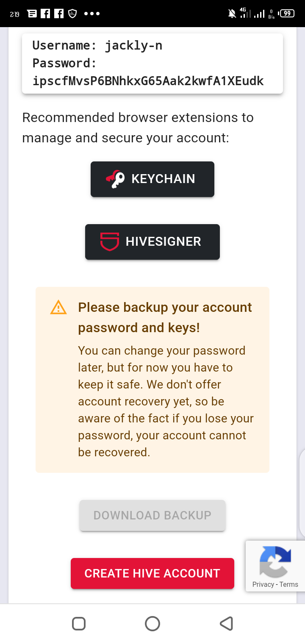Open the HIVESIGNER extension button
305x644 pixels.
pyautogui.click(x=152, y=242)
